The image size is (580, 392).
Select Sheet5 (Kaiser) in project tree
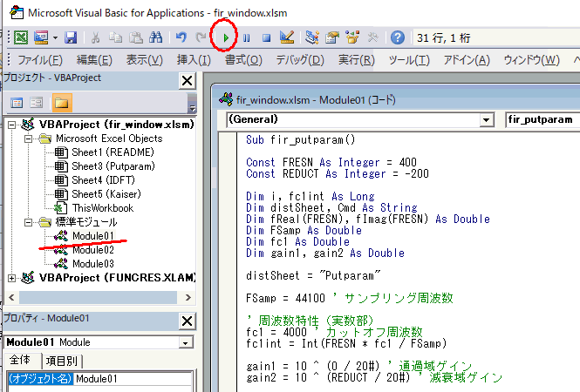[106, 194]
